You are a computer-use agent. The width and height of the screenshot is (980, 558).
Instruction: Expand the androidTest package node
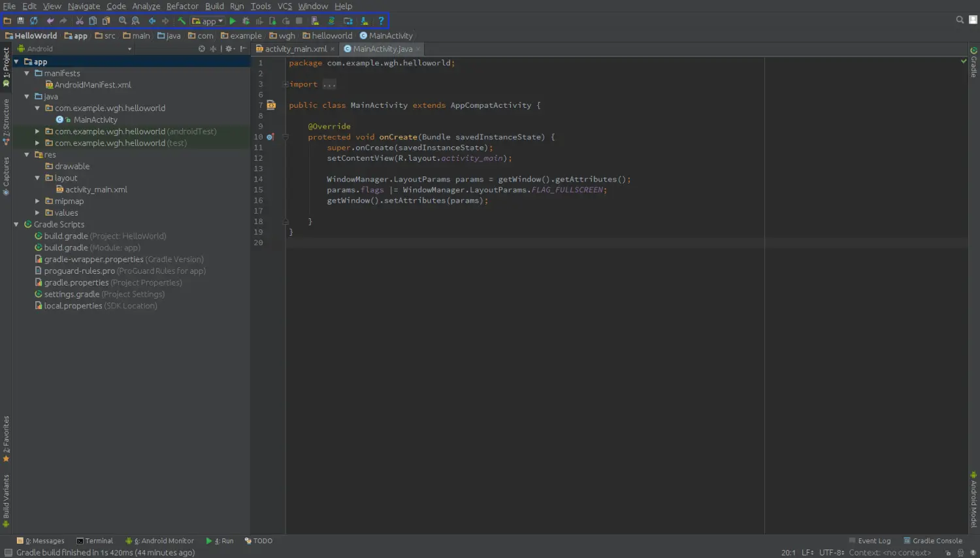(x=37, y=131)
